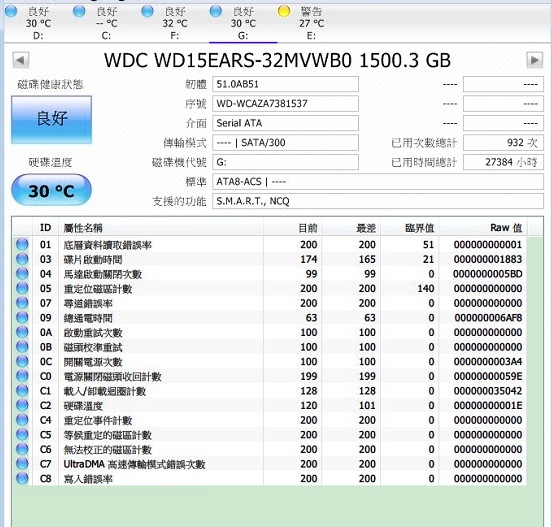The height and width of the screenshot is (527, 552).
Task: Click the blue status icon for drive D:
Action: point(11,11)
